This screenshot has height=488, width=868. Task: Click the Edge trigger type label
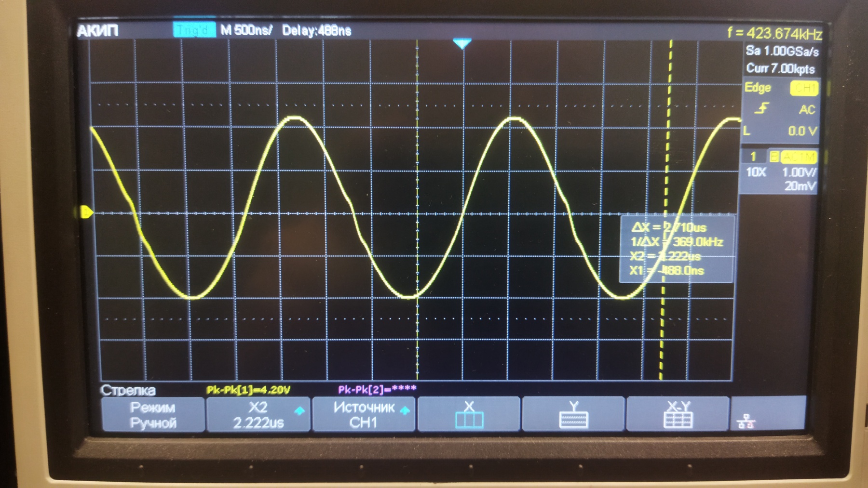pos(758,88)
